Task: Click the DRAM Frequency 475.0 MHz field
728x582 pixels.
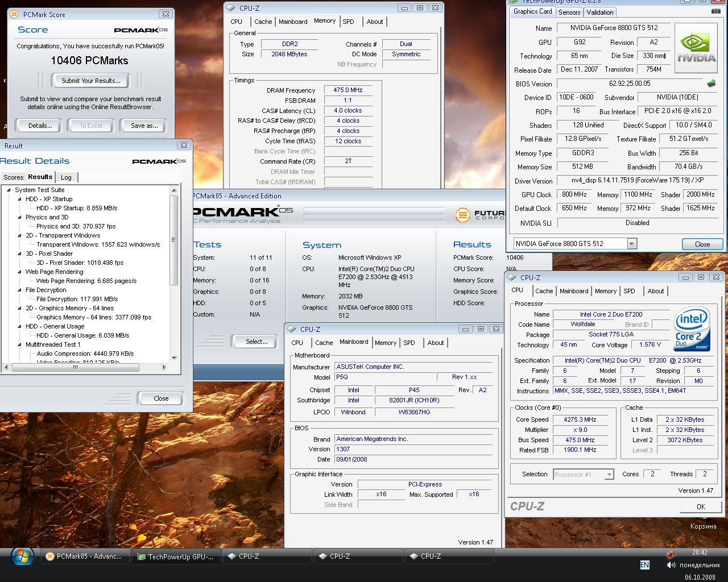Action: 348,90
